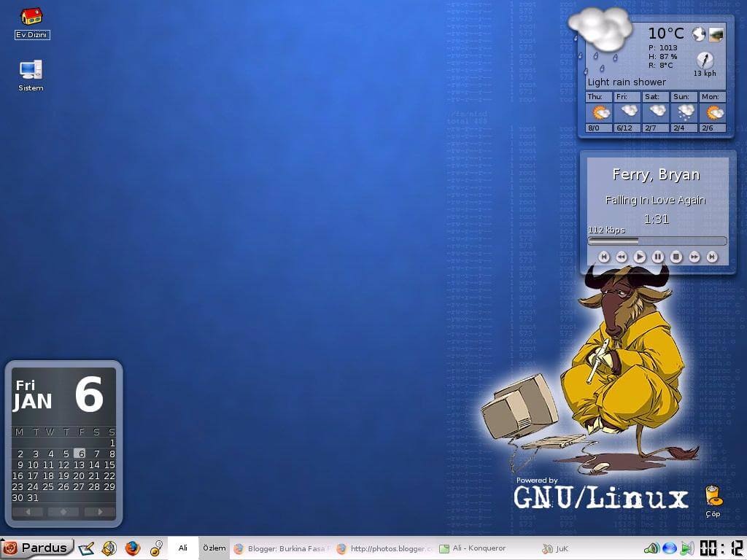Click the 112 kbps bitrate label
Image resolution: width=747 pixels, height=560 pixels.
pyautogui.click(x=606, y=230)
